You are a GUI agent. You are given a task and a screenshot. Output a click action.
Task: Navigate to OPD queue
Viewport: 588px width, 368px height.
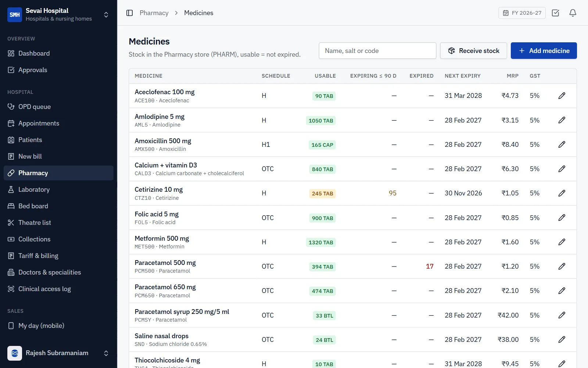pyautogui.click(x=58, y=107)
